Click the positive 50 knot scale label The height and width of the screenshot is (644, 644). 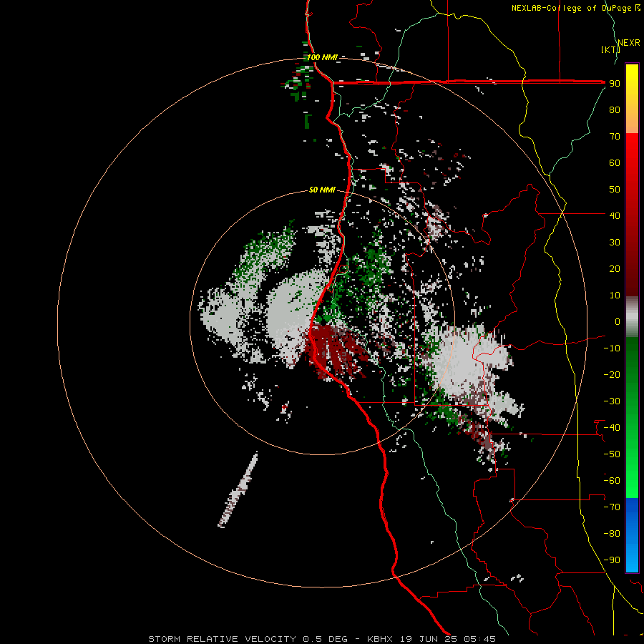[x=615, y=190]
